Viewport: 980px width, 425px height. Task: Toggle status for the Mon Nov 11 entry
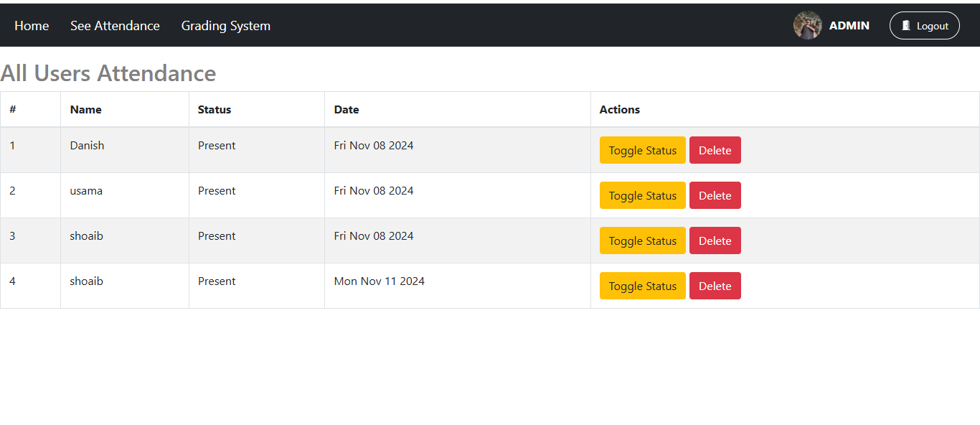tap(642, 286)
